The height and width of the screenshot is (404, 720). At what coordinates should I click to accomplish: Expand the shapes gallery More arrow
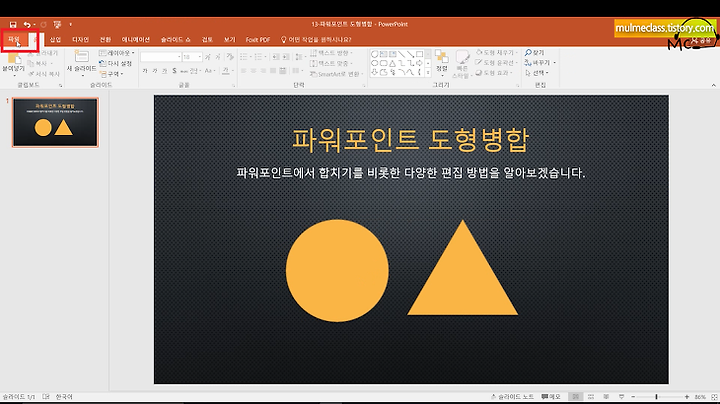pyautogui.click(x=428, y=72)
